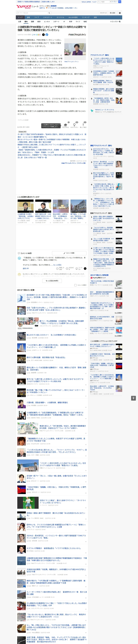Screen dimensions: 138x644
Task: Open article オズワルド伊藤俊介 破局理由語る
Action: (54, 548)
